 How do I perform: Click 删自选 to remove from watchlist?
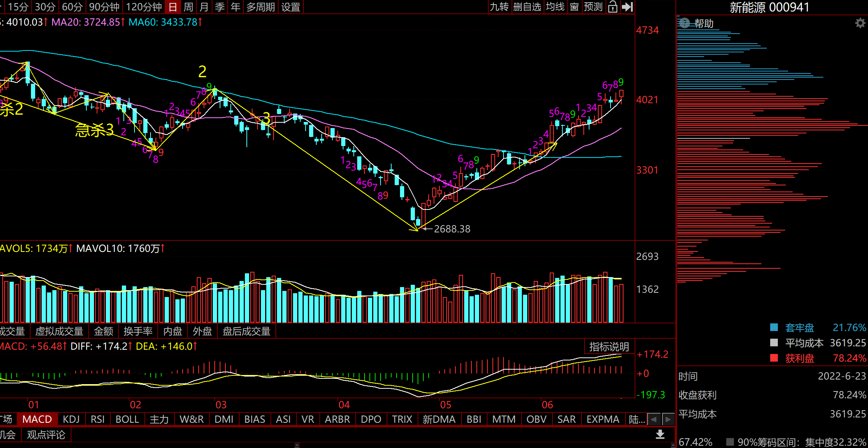pos(527,7)
